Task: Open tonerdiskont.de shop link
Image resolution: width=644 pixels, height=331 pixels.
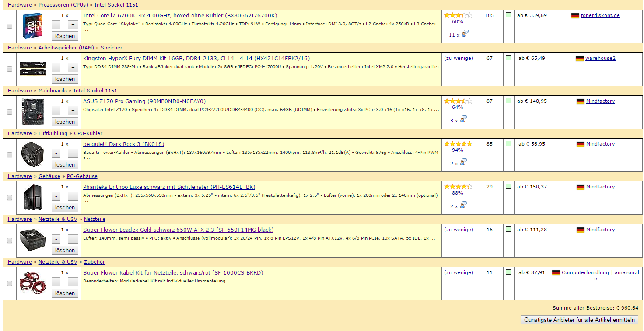Action: click(600, 16)
